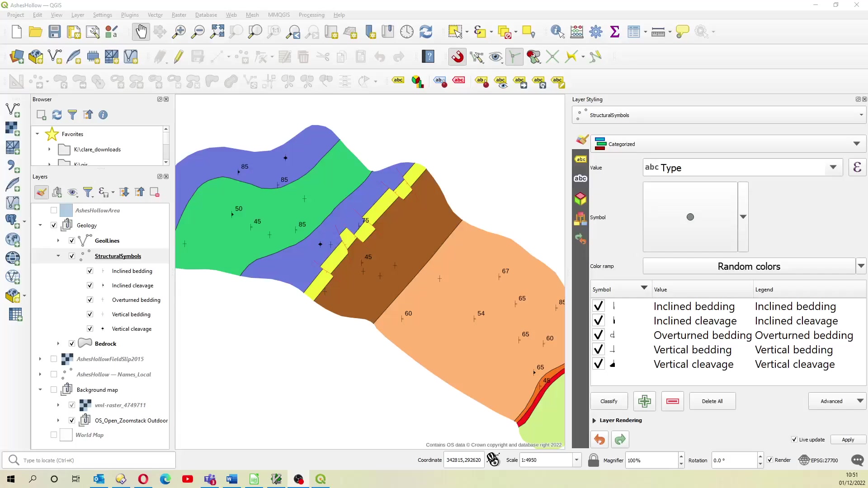Open the Field Calculator abacus icon
868x488 pixels.
point(576,32)
